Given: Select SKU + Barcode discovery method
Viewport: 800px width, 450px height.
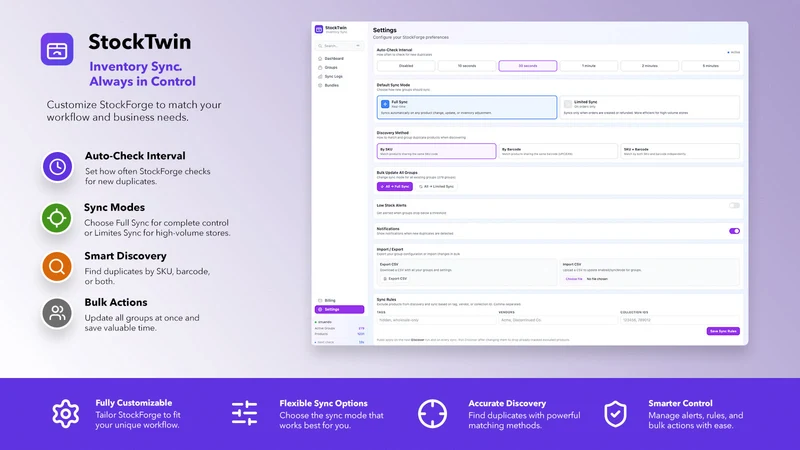Looking at the screenshot, I should pyautogui.click(x=680, y=151).
